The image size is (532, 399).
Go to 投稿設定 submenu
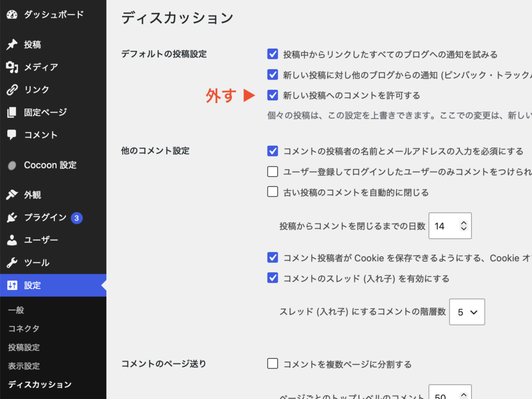[x=24, y=348]
